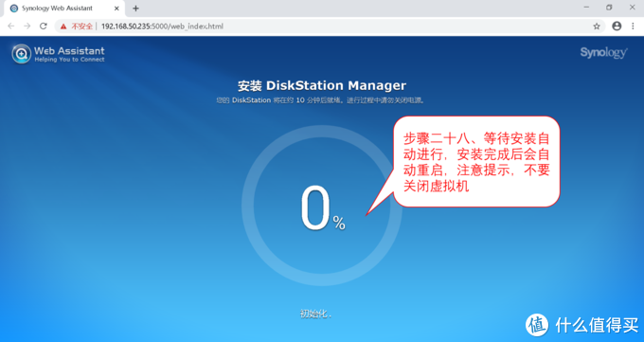The image size is (644, 342).
Task: Click the 10-minute DiskStation notice text
Action: [320, 100]
